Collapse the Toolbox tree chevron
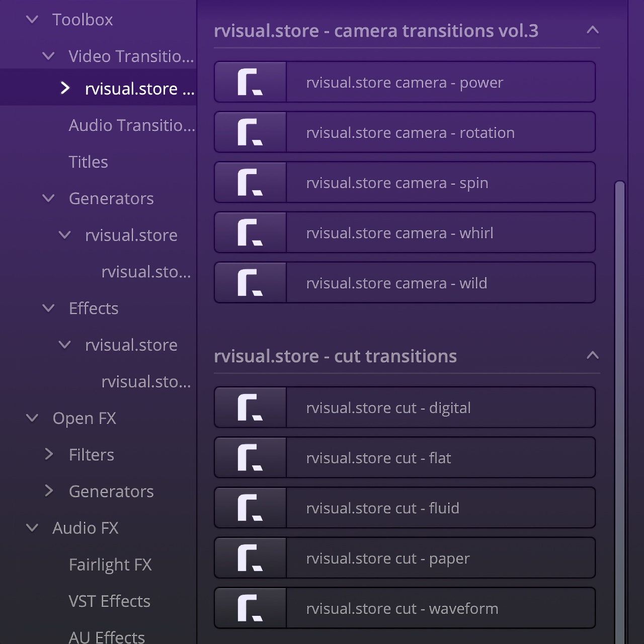644x644 pixels. pyautogui.click(x=32, y=20)
